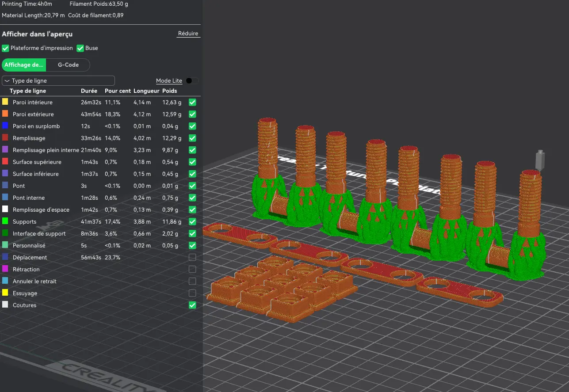Uncheck the Buse checkbox
The width and height of the screenshot is (569, 392).
point(80,48)
